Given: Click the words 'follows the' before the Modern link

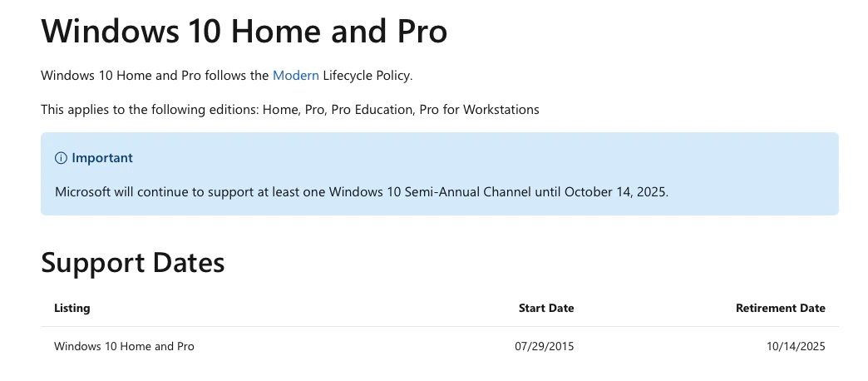Looking at the screenshot, I should 237,76.
